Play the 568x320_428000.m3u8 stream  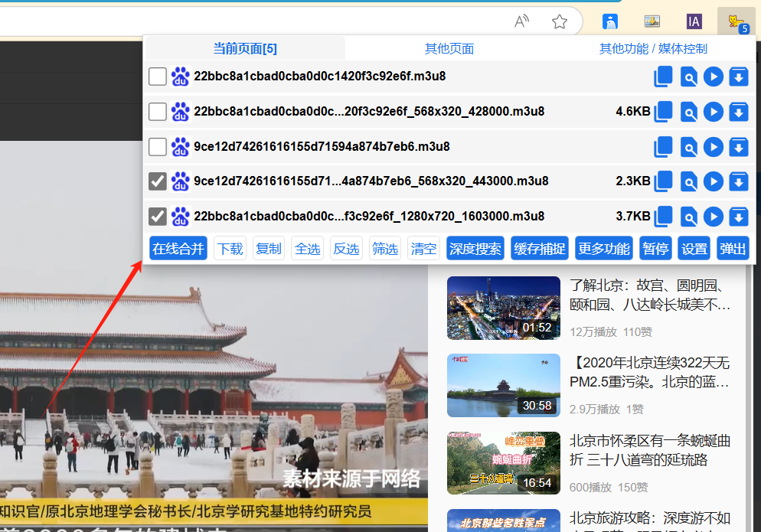(714, 112)
